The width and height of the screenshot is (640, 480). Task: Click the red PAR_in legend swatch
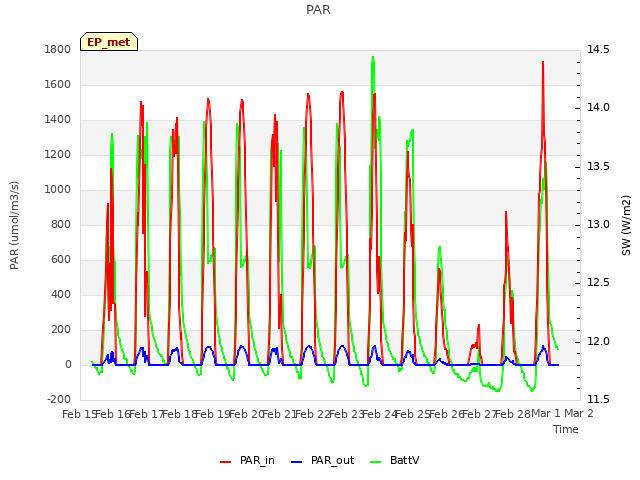click(x=226, y=462)
